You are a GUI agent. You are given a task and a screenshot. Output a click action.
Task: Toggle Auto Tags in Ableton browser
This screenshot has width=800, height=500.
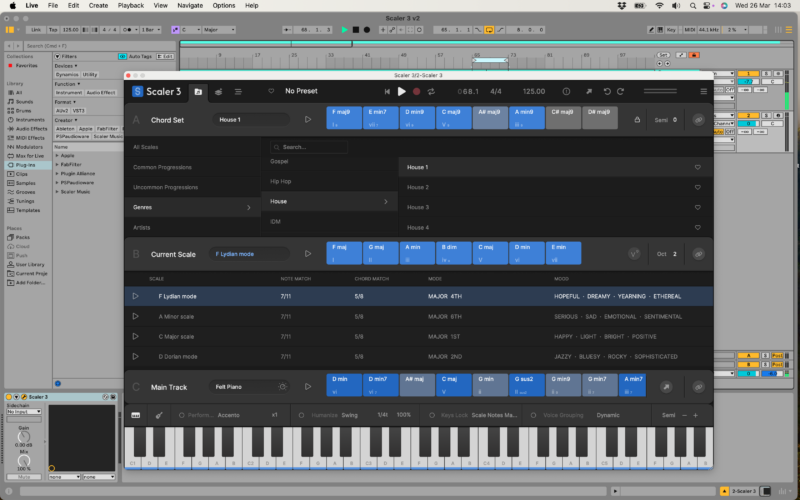coord(135,56)
